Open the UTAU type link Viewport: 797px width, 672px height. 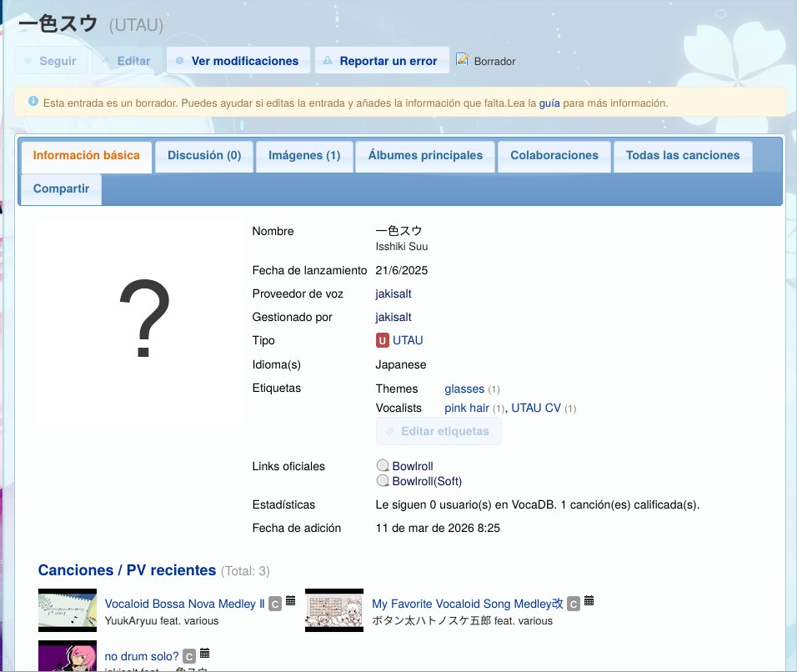pos(408,340)
